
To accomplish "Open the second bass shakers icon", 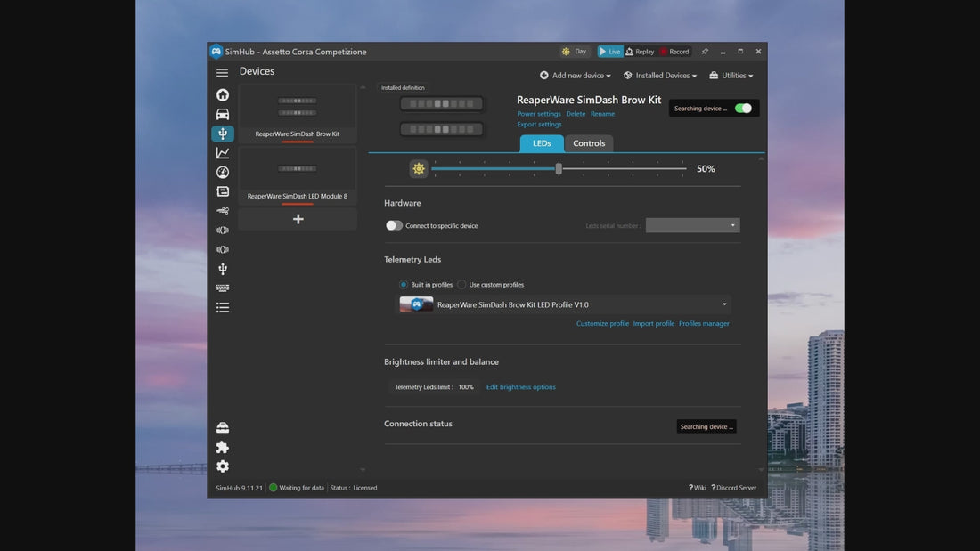I will [223, 249].
